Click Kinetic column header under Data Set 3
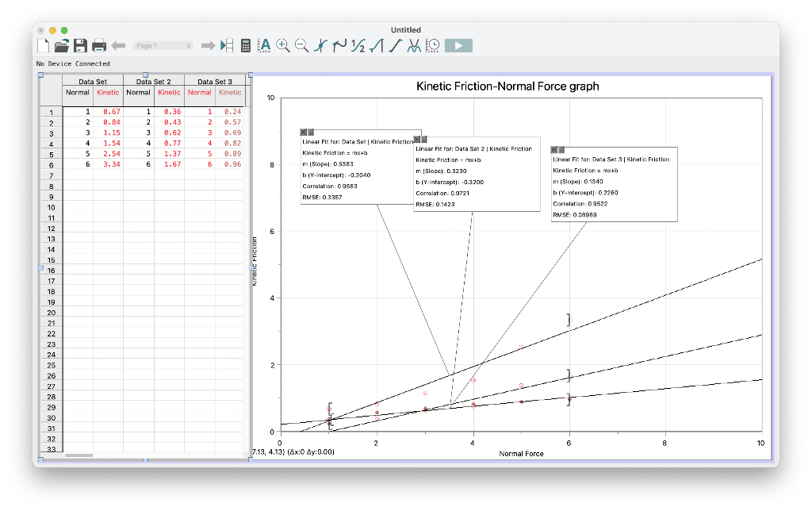 pyautogui.click(x=230, y=93)
